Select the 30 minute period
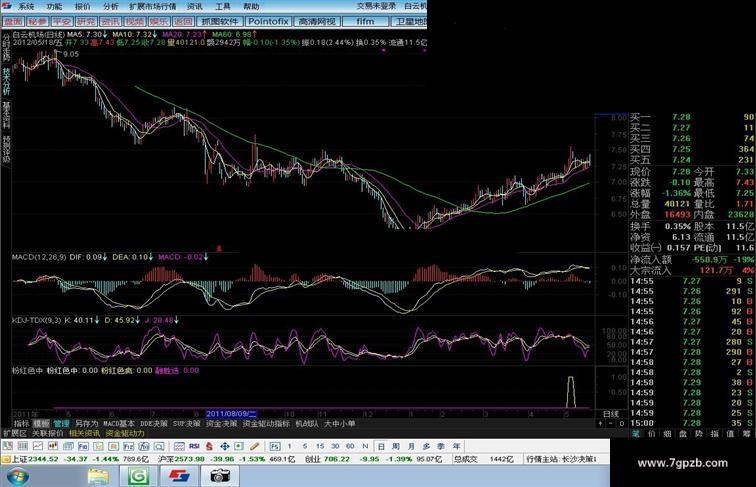Viewport: 756px width, 487px height. (x=335, y=446)
